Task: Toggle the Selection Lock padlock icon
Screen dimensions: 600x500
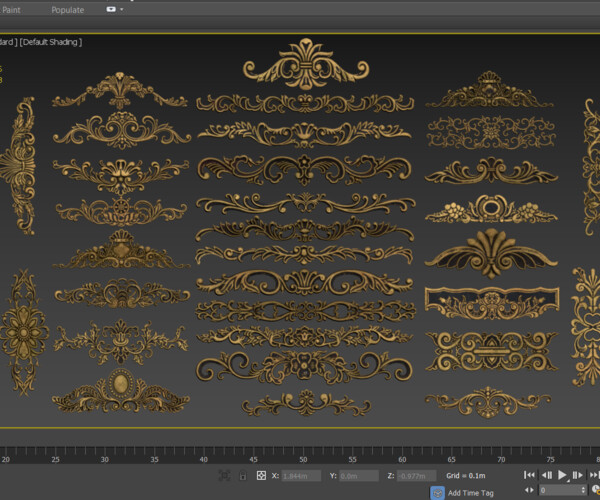Action: tap(243, 476)
